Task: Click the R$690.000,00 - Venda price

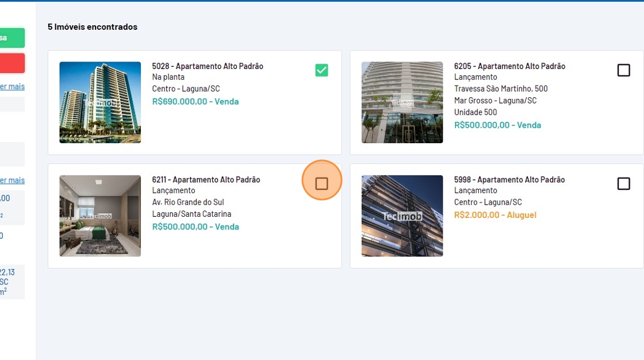Action: point(195,102)
